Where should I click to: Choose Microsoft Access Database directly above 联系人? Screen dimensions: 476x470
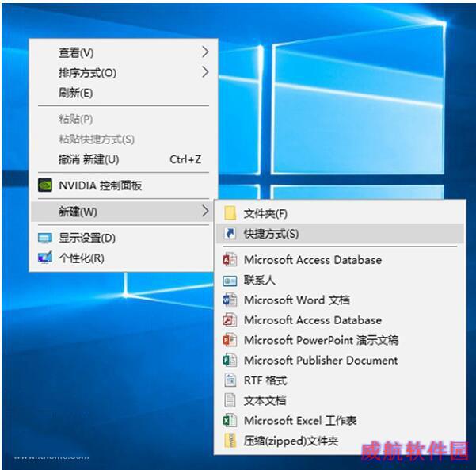pos(340,260)
